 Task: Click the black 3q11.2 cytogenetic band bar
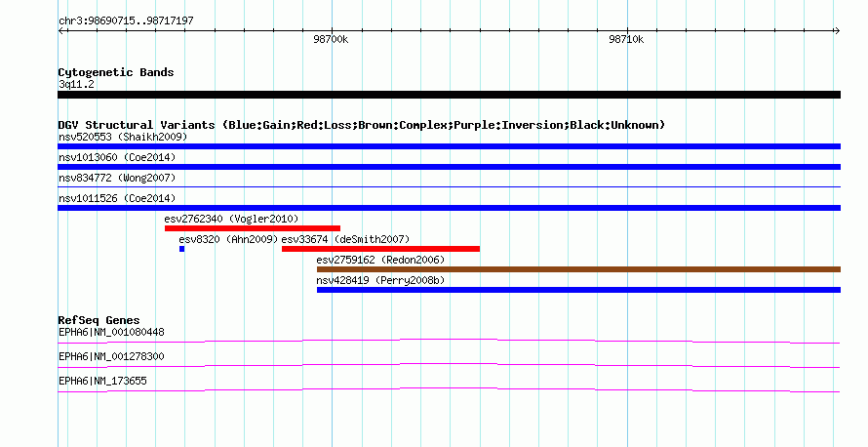click(x=449, y=95)
